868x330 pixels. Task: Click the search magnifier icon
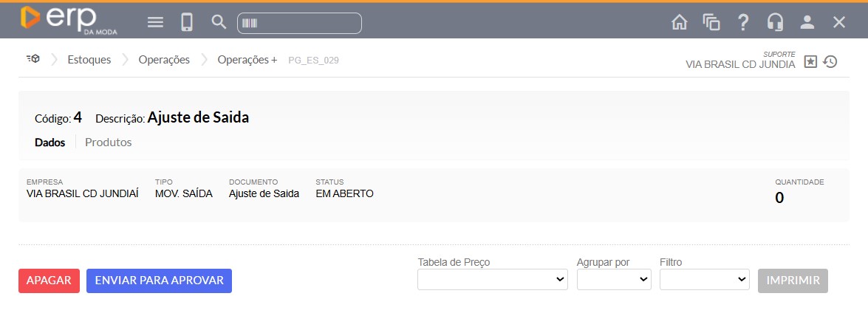coord(219,22)
